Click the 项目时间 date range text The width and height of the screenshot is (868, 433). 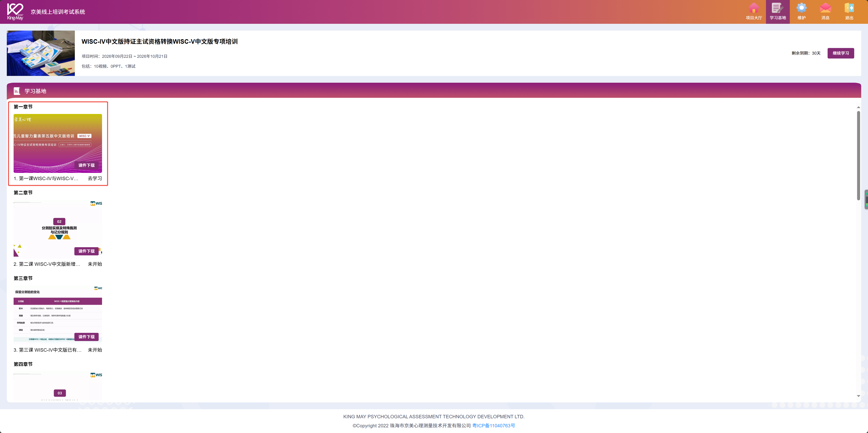point(124,56)
